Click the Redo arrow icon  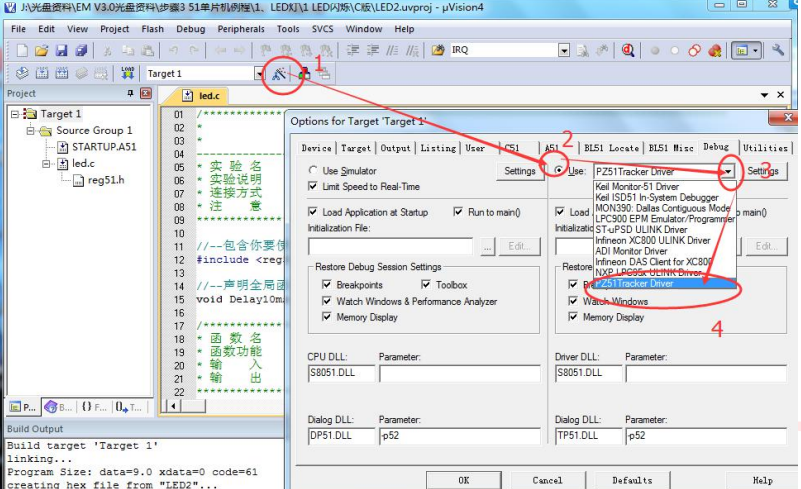[x=194, y=50]
